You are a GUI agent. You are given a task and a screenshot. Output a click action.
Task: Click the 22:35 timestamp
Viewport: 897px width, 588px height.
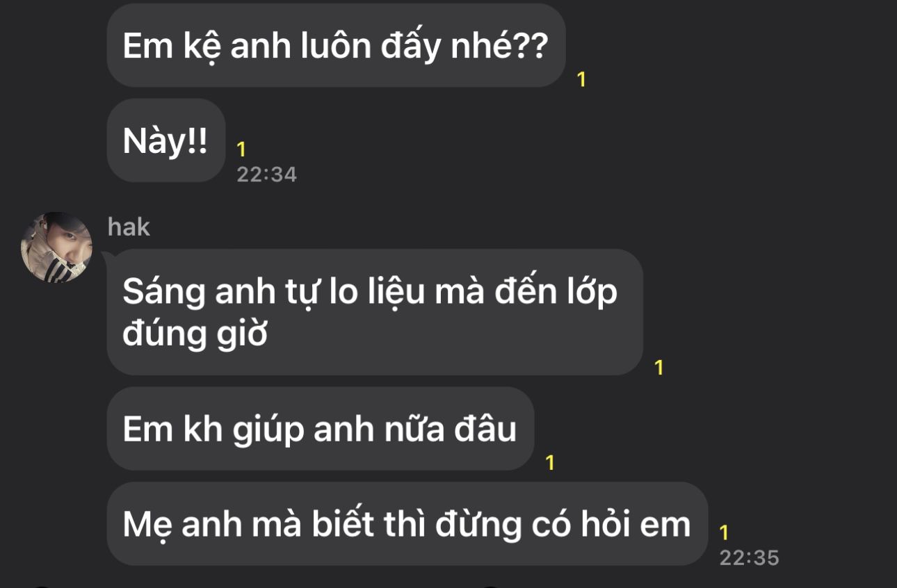(x=749, y=557)
